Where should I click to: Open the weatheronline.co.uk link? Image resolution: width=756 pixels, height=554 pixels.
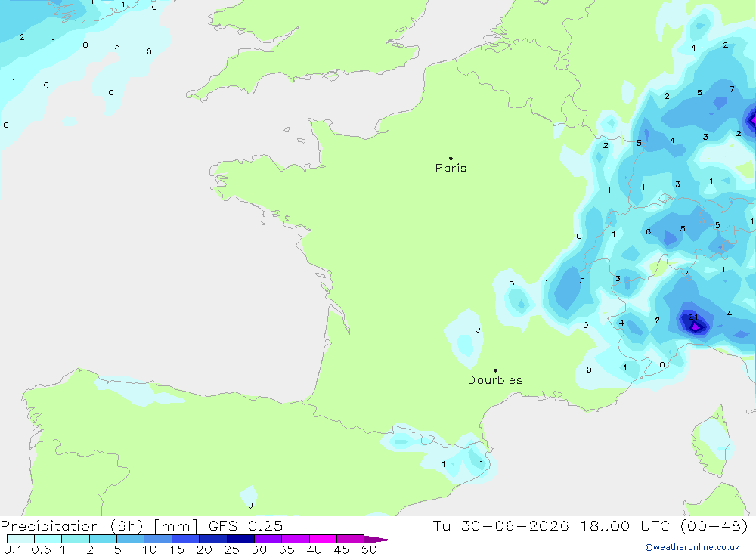pos(692,547)
